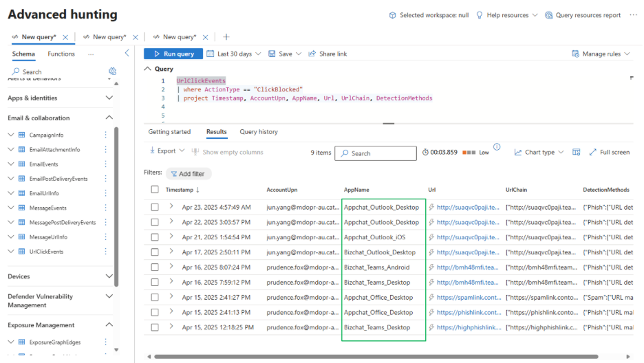Close the first New query tab
The image size is (644, 363).
65,37
